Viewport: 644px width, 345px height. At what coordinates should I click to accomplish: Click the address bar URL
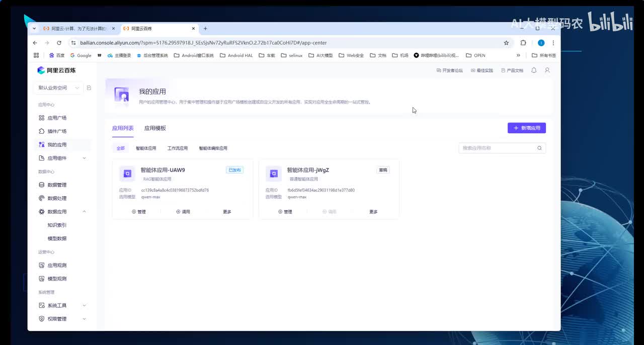pyautogui.click(x=203, y=43)
